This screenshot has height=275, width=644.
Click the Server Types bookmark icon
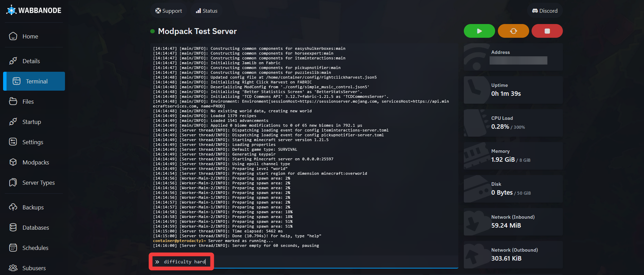coord(13,182)
